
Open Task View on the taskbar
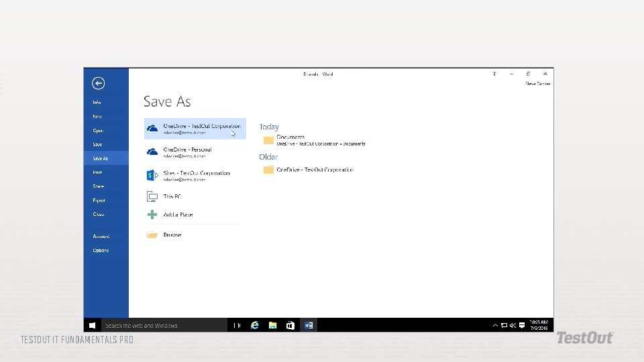237,326
